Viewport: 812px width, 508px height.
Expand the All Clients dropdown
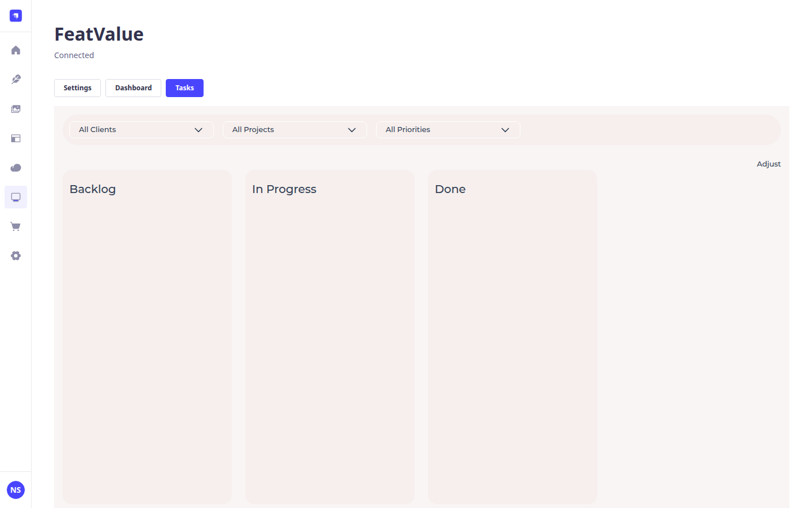[x=142, y=130]
